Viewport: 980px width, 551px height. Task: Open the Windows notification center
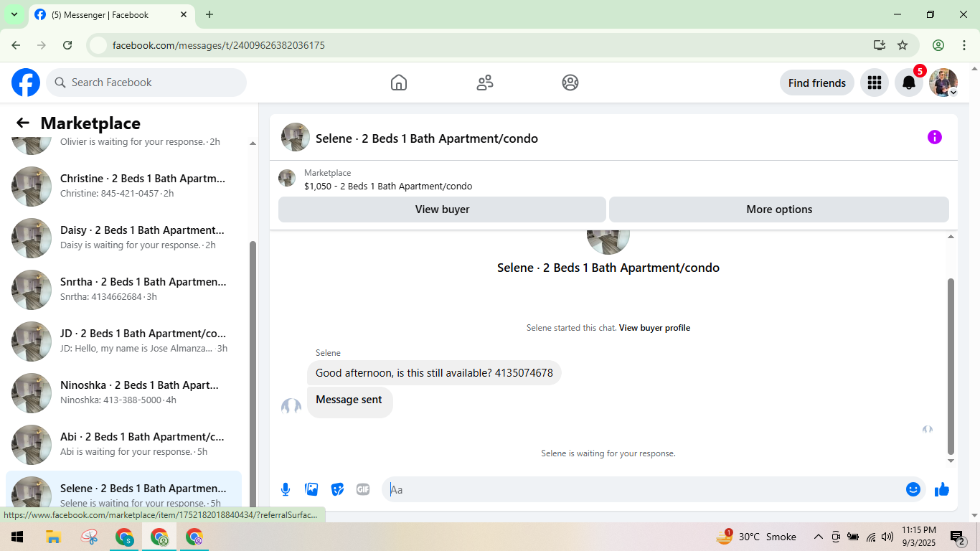[x=958, y=537]
